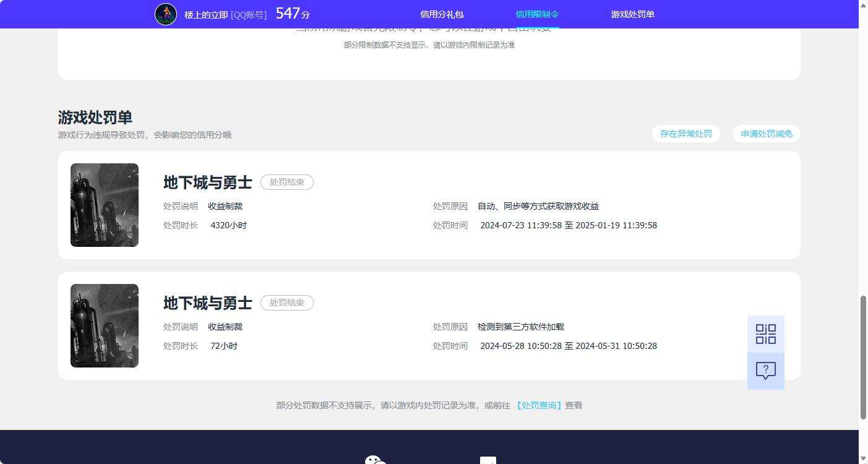Click the 2024-07-23 11:39:58 penalty time range
868x464 pixels.
(x=569, y=225)
